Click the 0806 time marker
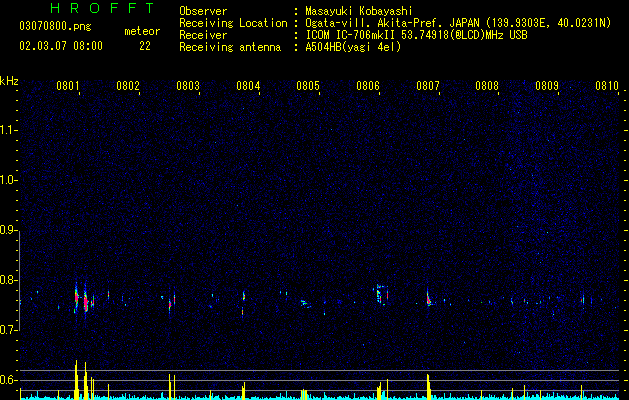The image size is (629, 400). pyautogui.click(x=368, y=86)
